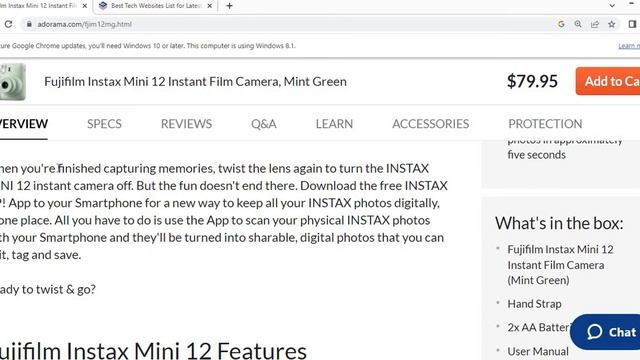Image resolution: width=640 pixels, height=360 pixels.
Task: Open the REVIEWS tab
Action: coord(186,124)
